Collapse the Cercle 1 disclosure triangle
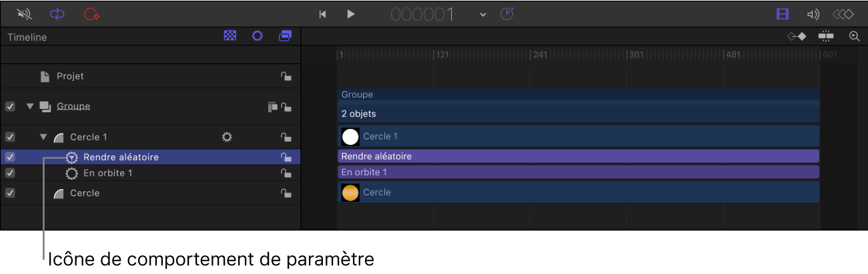 [43, 137]
